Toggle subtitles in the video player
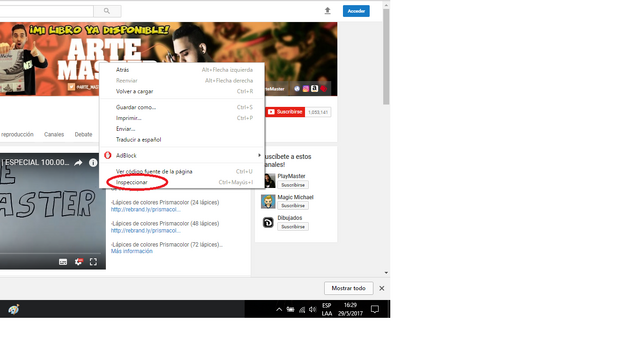The width and height of the screenshot is (640, 360). 63,262
